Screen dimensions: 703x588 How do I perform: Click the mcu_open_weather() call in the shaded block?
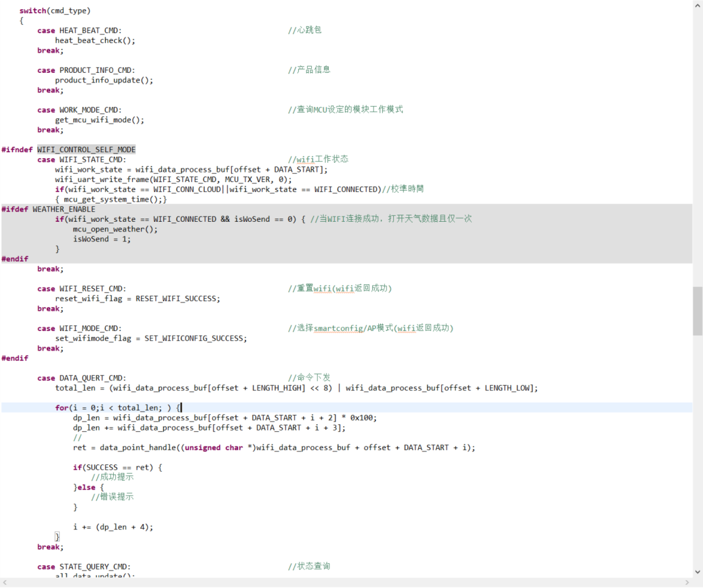(x=115, y=228)
